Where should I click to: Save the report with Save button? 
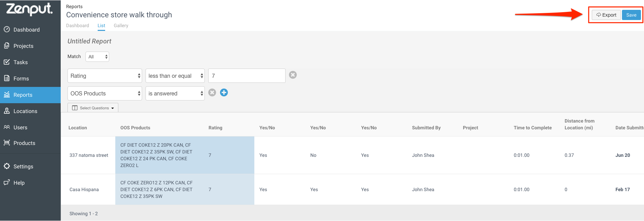click(x=631, y=15)
